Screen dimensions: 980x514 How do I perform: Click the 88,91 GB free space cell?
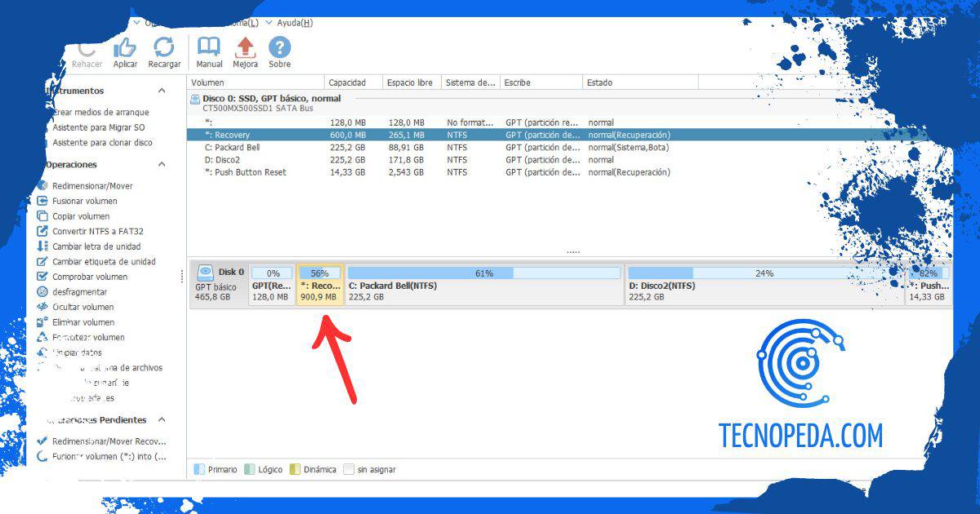(x=406, y=148)
